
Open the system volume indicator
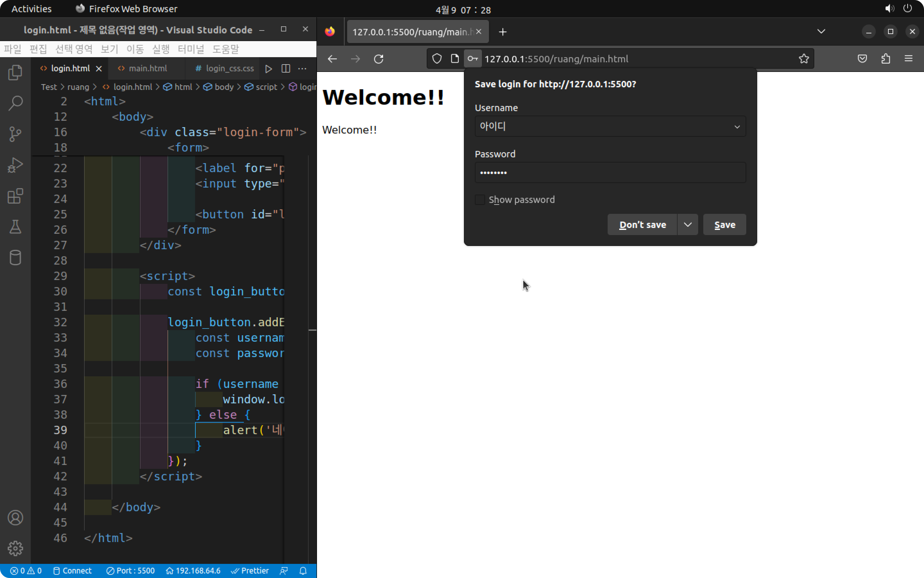click(x=889, y=8)
